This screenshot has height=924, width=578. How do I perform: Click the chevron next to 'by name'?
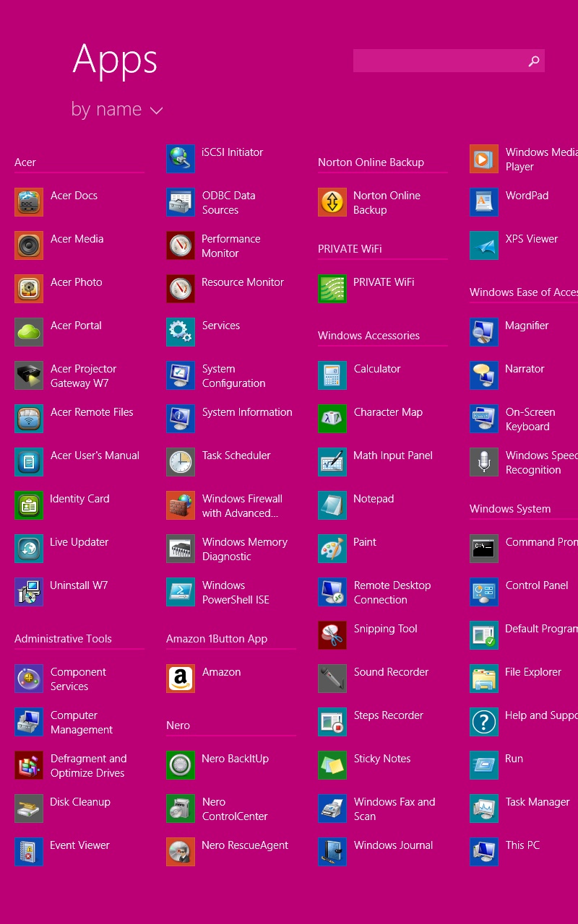pyautogui.click(x=156, y=110)
